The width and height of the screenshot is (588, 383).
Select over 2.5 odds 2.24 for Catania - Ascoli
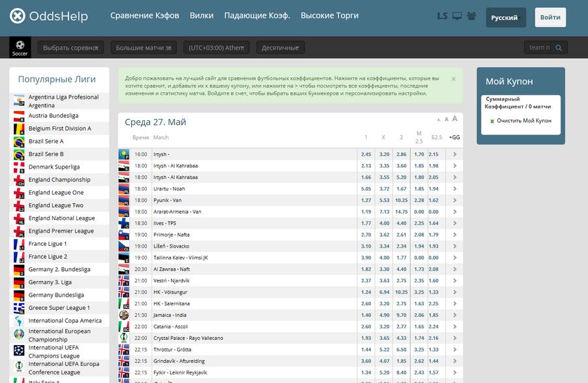coord(434,327)
